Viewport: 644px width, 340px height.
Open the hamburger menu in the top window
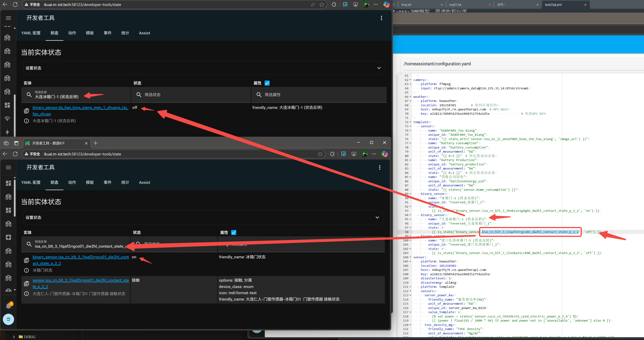(x=8, y=18)
